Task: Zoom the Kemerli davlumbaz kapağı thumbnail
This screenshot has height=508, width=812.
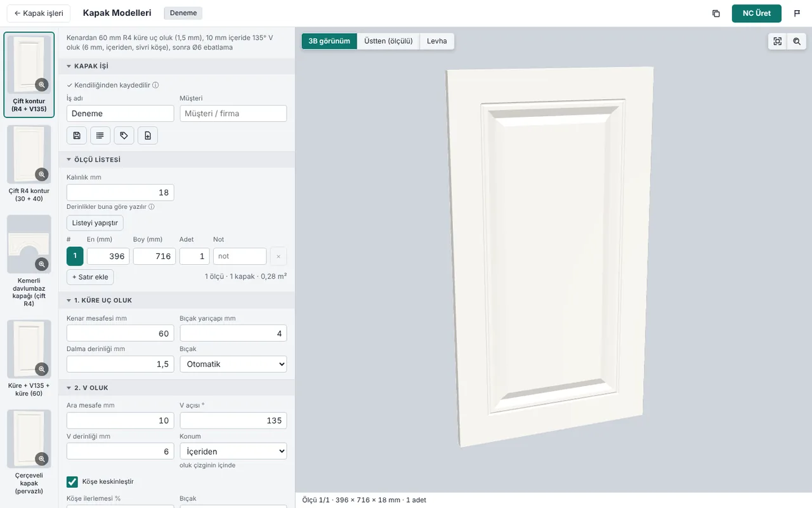Action: tap(42, 264)
